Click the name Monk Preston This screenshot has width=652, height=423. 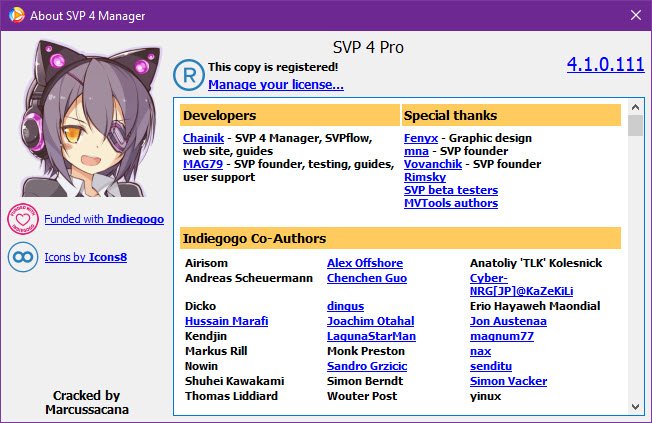coord(366,351)
